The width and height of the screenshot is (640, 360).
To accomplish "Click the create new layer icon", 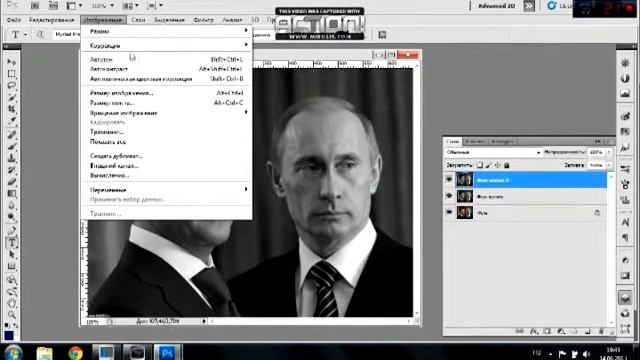I will click(588, 331).
